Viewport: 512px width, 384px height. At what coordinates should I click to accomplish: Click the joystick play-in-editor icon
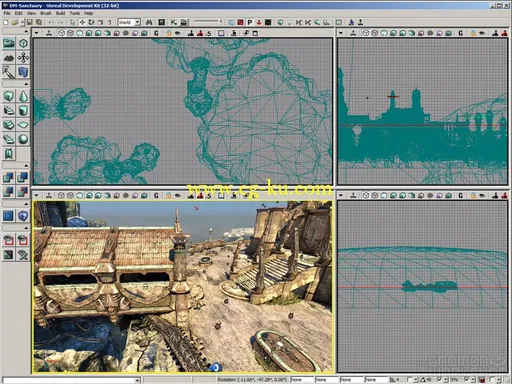(x=360, y=22)
